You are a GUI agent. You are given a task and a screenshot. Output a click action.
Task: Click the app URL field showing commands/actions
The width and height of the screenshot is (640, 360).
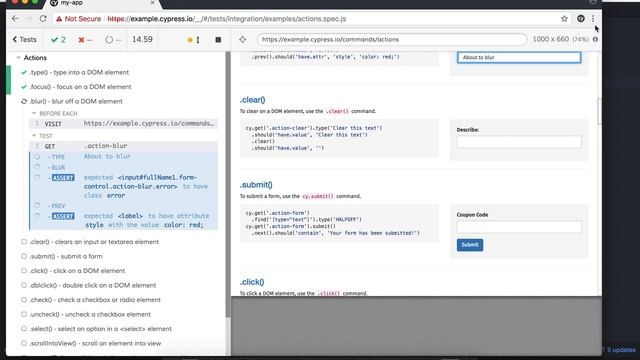(x=392, y=40)
